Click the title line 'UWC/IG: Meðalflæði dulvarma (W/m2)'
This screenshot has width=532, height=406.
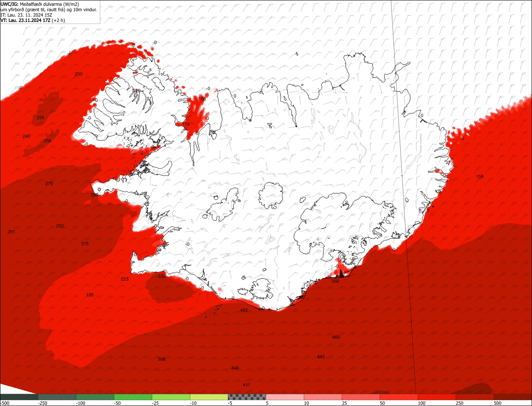point(40,4)
